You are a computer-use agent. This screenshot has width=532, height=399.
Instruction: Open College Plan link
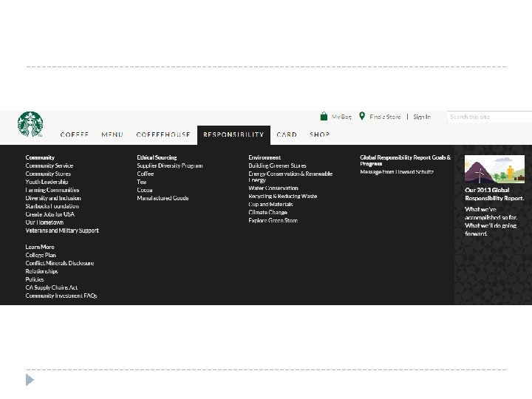click(41, 255)
